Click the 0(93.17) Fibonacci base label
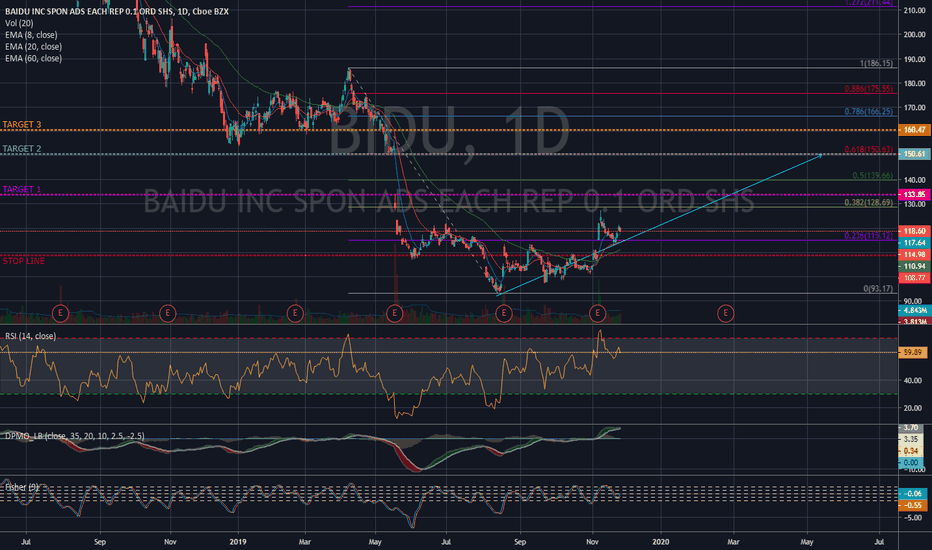 point(878,288)
